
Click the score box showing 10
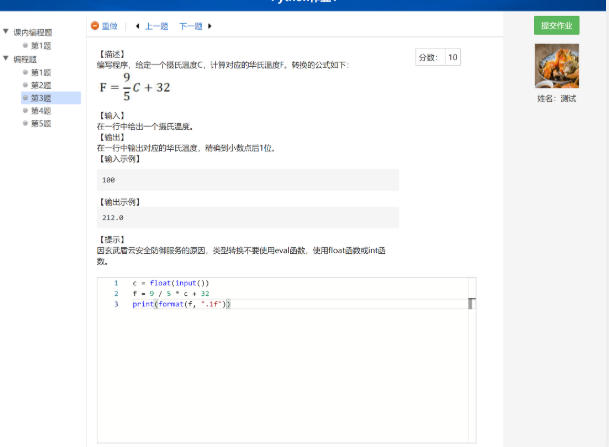[x=452, y=58]
